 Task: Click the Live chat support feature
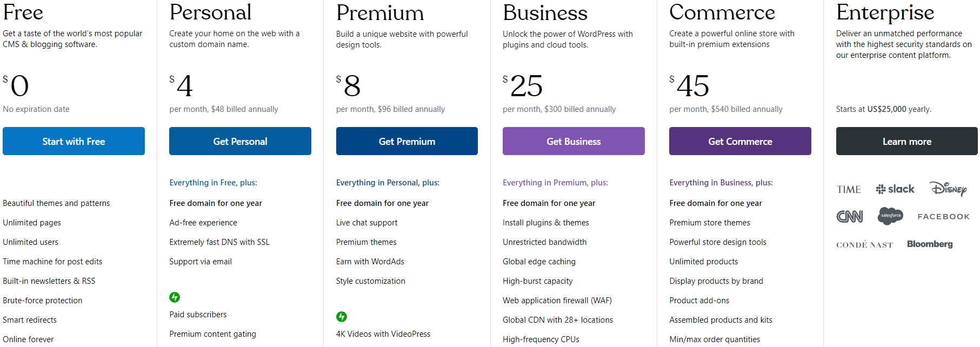click(x=366, y=223)
